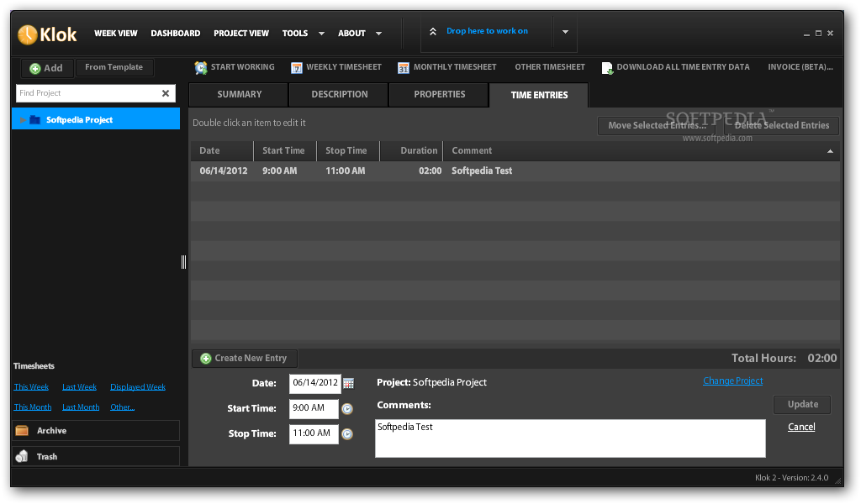Screen dimensions: 861x504
Task: Click the Stop Time input field
Action: tap(314, 433)
